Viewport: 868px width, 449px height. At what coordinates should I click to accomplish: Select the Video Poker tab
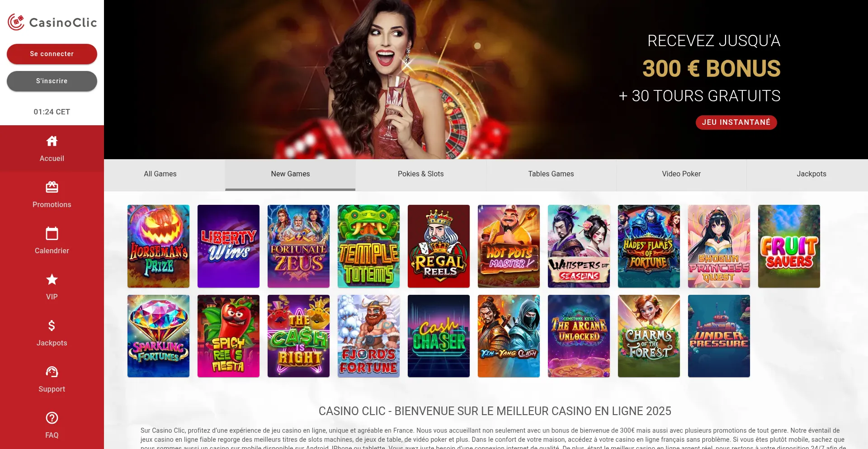click(x=681, y=174)
